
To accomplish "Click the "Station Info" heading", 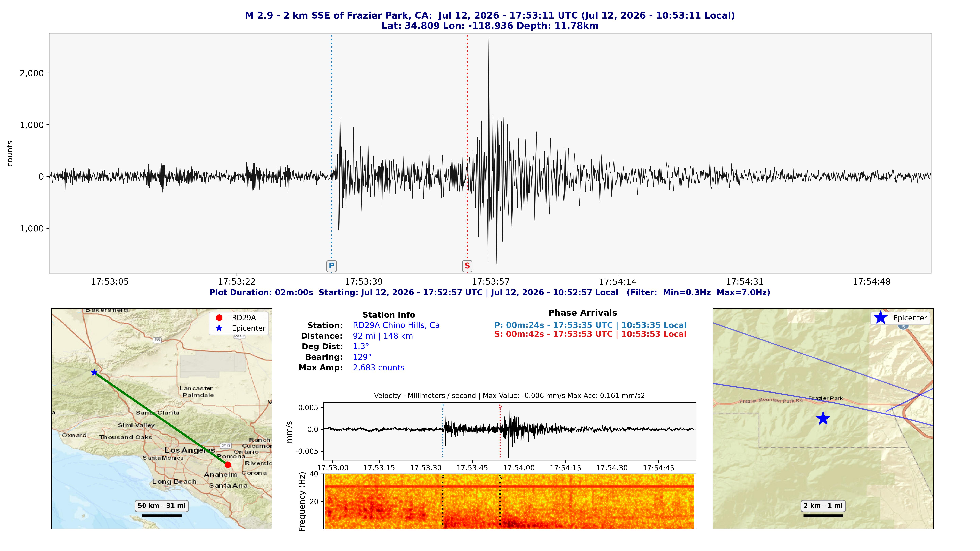I will [x=389, y=315].
